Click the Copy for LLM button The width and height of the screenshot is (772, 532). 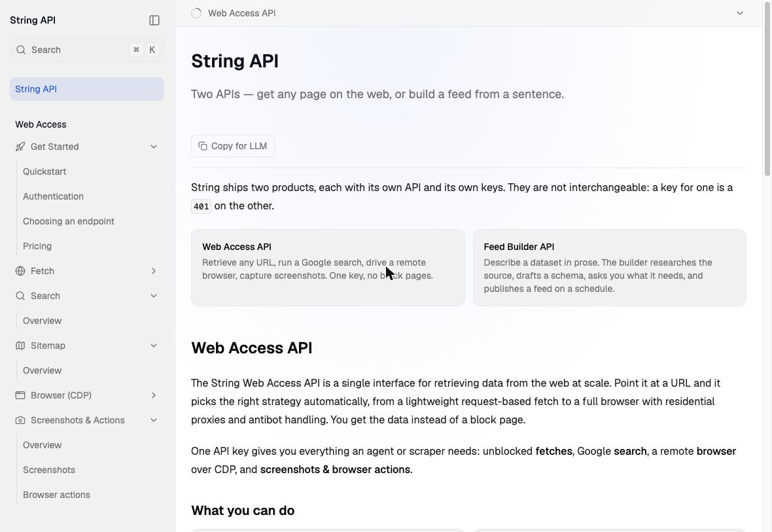point(233,147)
